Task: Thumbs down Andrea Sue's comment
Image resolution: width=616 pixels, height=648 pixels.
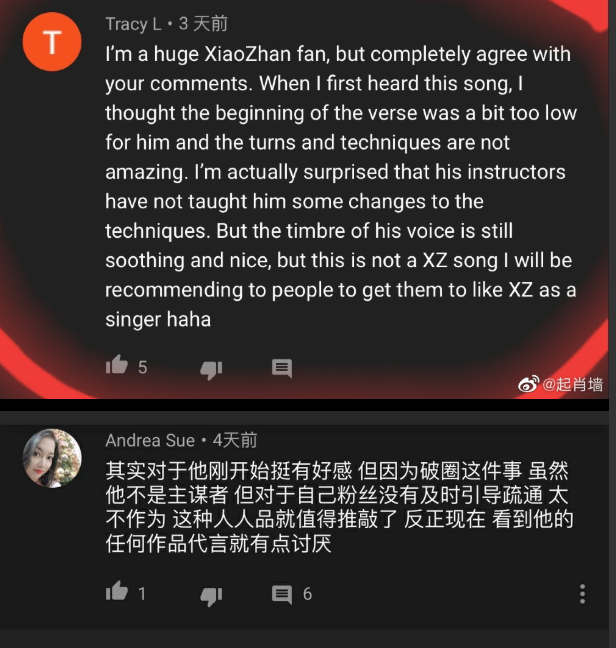Action: 211,596
